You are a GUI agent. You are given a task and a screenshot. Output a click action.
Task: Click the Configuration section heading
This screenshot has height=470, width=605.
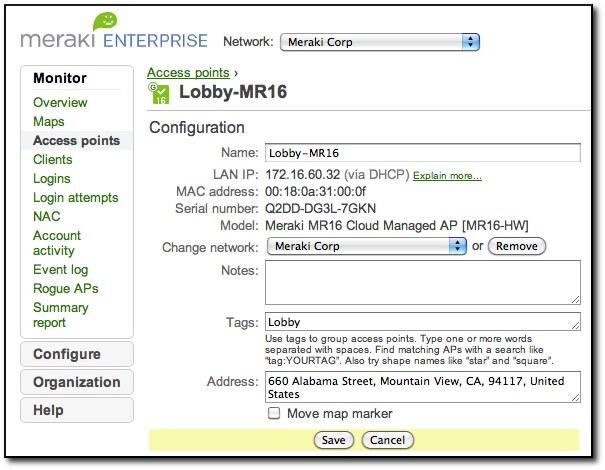pos(197,128)
